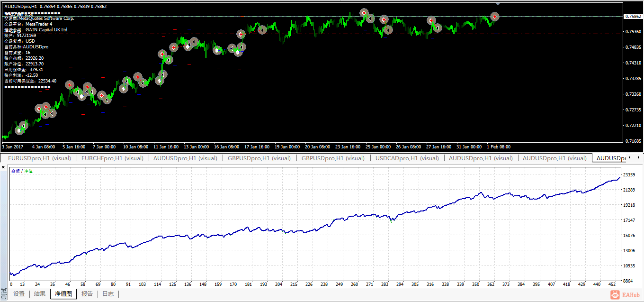
Task: Click the account profit value -12.50
Action: click(32, 75)
